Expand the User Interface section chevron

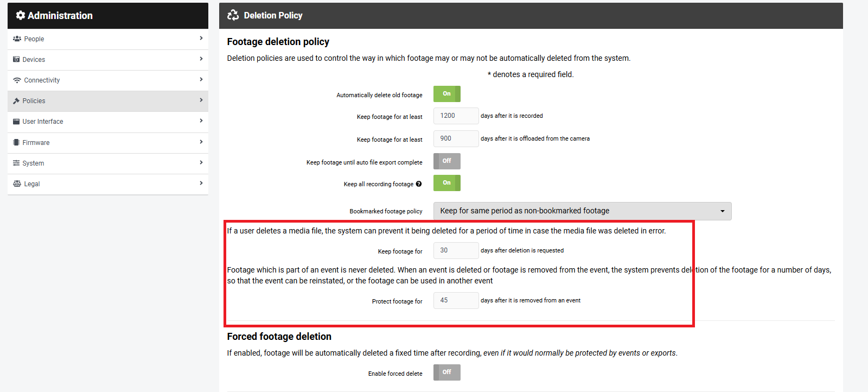pos(201,121)
